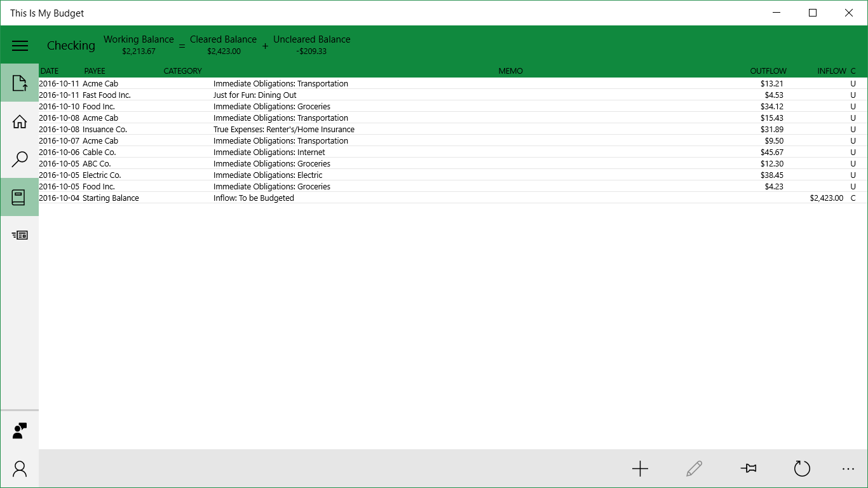Select the Budget book icon in sidebar
The image size is (868, 488).
click(x=19, y=197)
